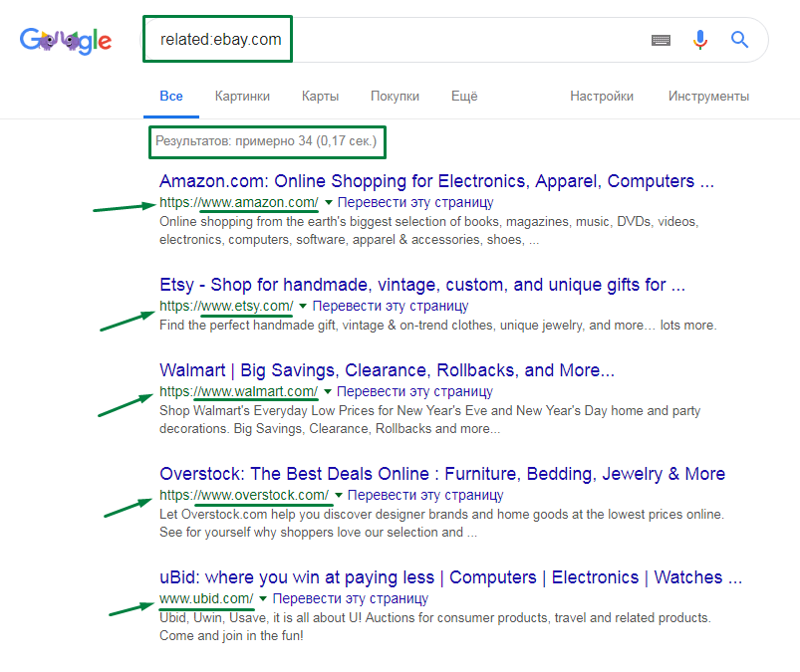Open Инструменты search tools

(x=708, y=96)
